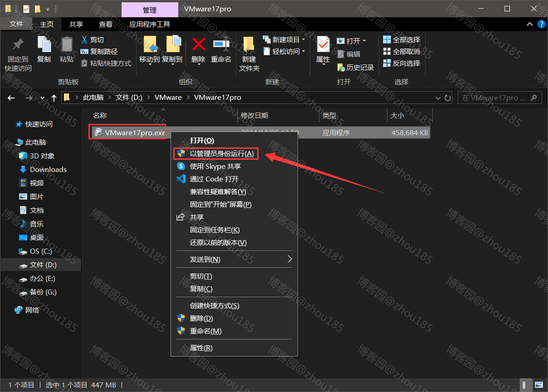
Task: Open the address bar history dropdown
Action: pos(438,98)
